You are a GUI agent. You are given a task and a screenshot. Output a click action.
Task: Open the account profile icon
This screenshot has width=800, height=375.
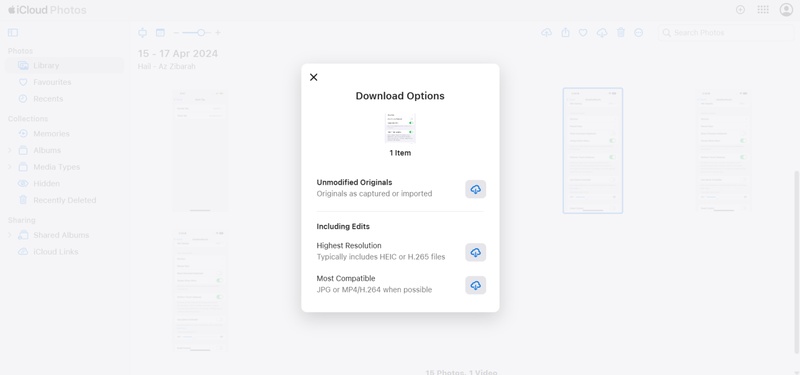tap(786, 10)
